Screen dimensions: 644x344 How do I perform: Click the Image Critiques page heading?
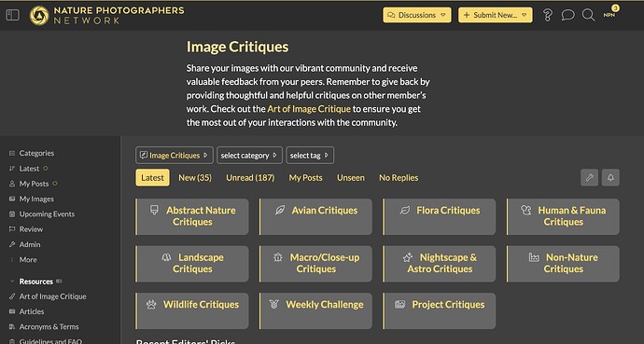click(237, 47)
